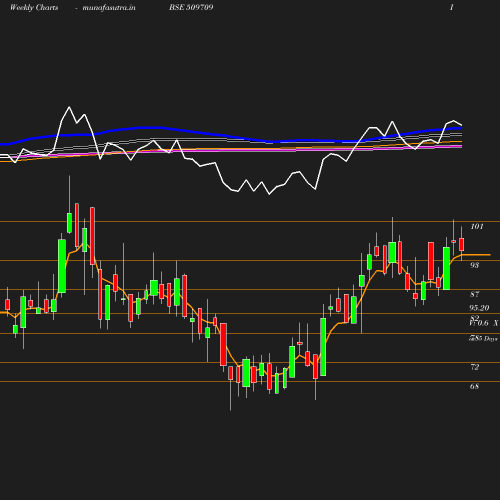
Task: Click the munafasutra.in site label
Action: click(x=109, y=7)
